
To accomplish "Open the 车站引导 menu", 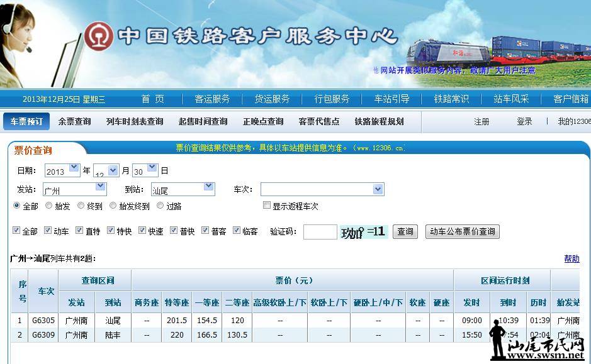I will pyautogui.click(x=391, y=99).
